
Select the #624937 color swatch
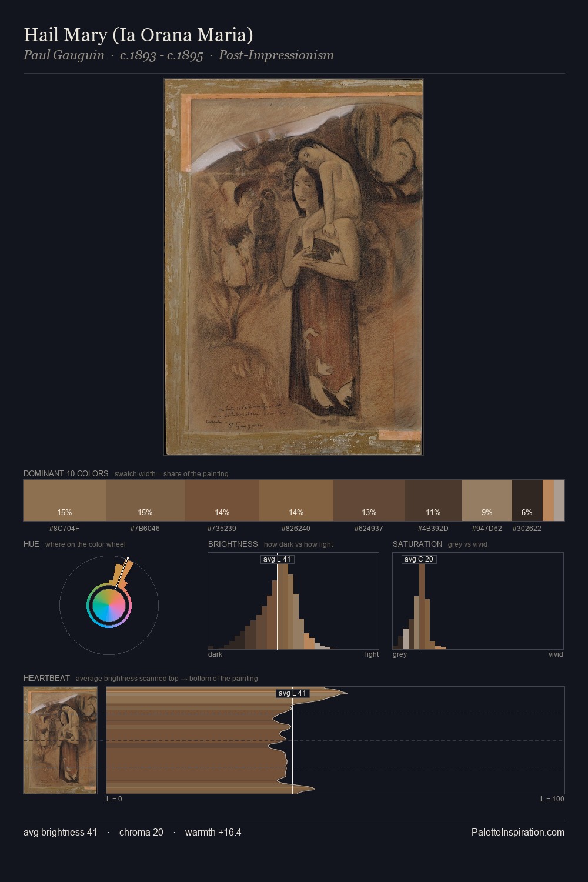[x=369, y=500]
